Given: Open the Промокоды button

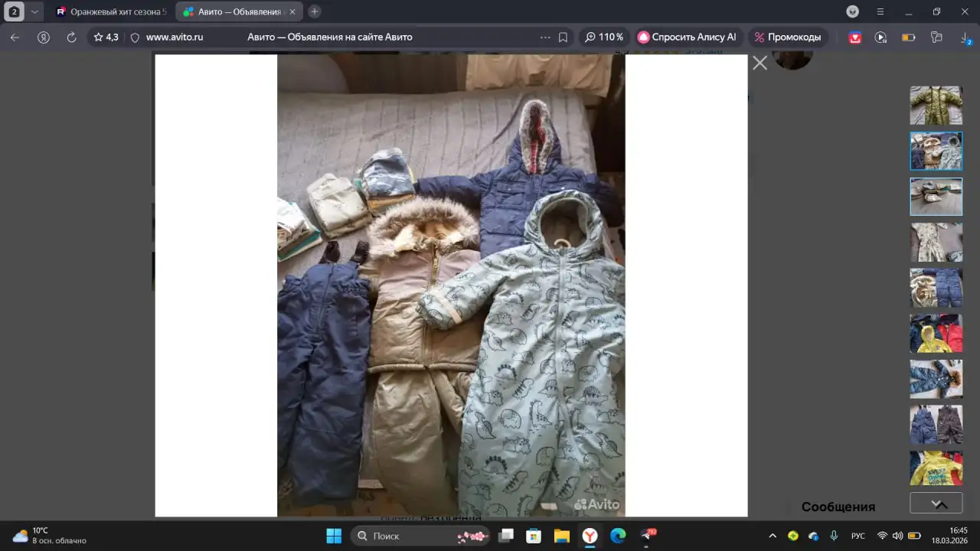Looking at the screenshot, I should 787,37.
